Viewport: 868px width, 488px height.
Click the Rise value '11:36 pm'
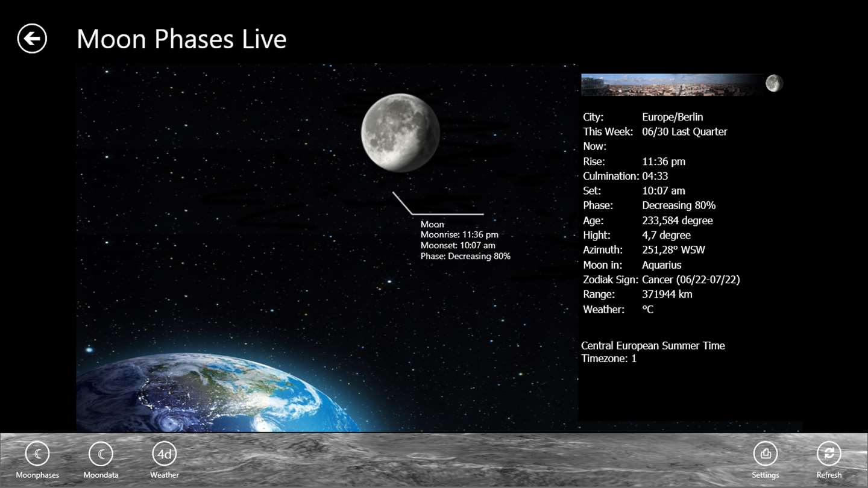[x=664, y=161]
